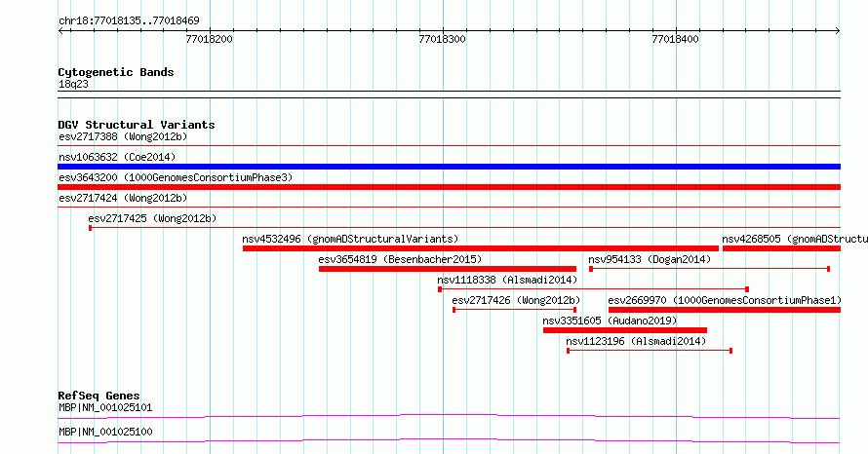Click the right arrow on the ruler
This screenshot has width=868, height=454.
(838, 31)
